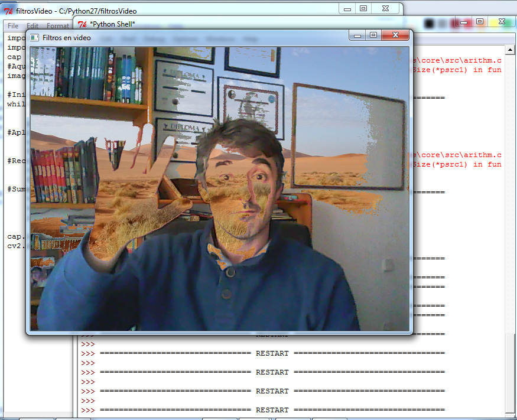The image size is (517, 420).
Task: Close the Filtros en video window
Action: click(x=395, y=35)
